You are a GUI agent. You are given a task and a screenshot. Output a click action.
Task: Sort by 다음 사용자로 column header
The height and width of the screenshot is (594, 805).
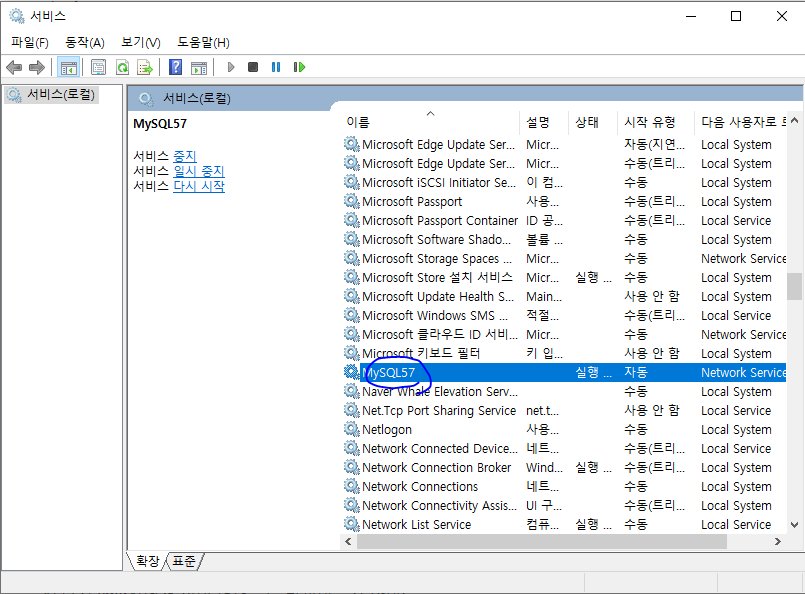(740, 122)
